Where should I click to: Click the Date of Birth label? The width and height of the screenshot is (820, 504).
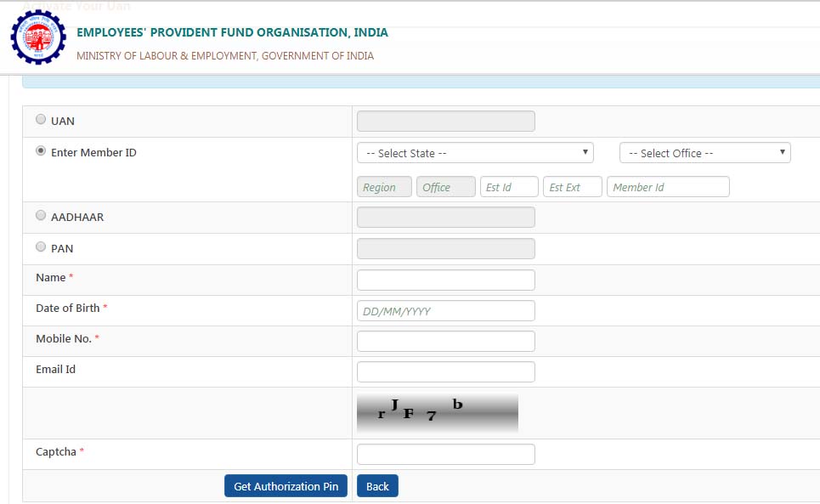coord(67,308)
